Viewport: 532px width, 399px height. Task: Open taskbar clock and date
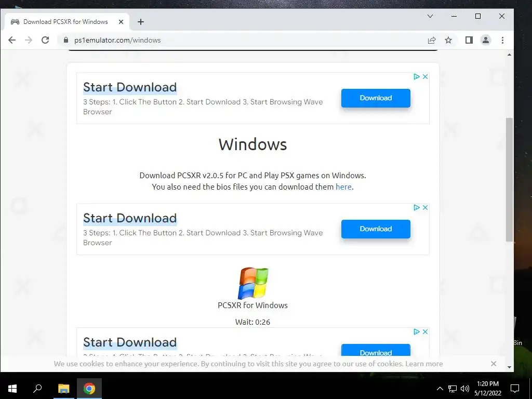487,389
